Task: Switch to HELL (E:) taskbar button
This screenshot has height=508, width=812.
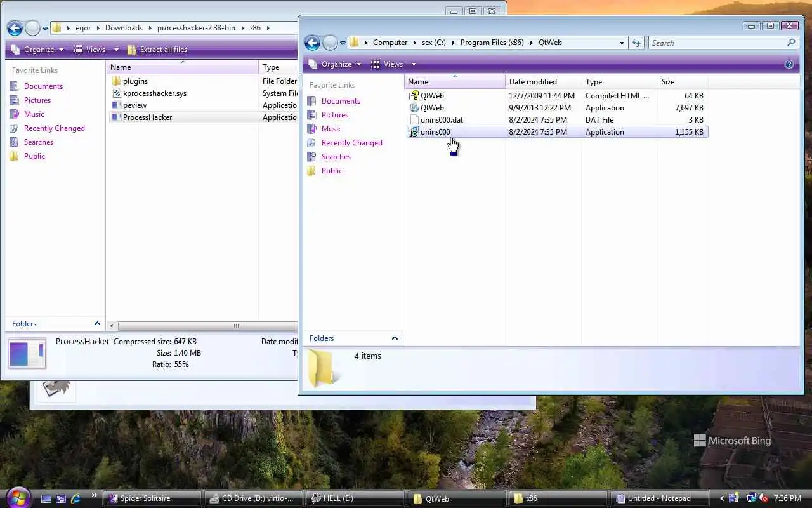Action: (x=356, y=498)
